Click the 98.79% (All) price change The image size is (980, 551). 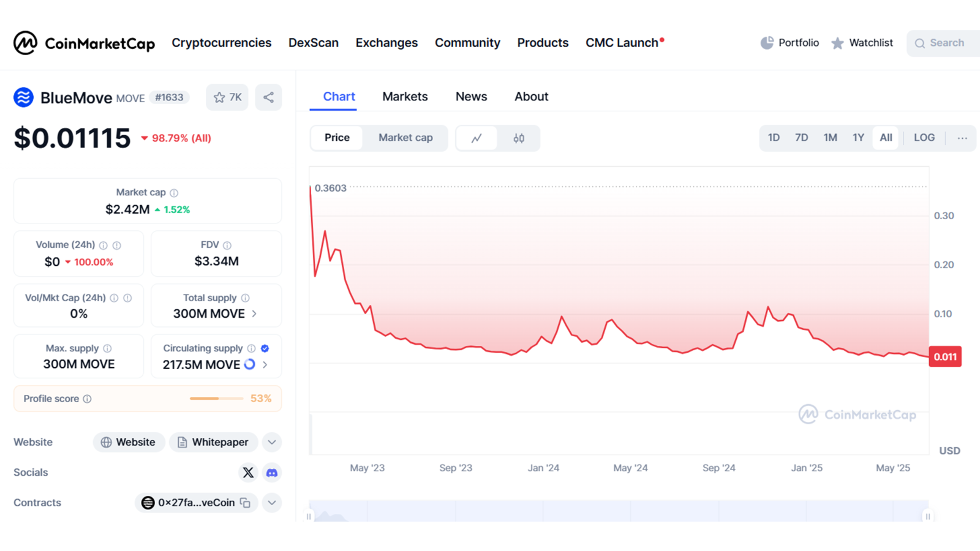click(x=176, y=138)
